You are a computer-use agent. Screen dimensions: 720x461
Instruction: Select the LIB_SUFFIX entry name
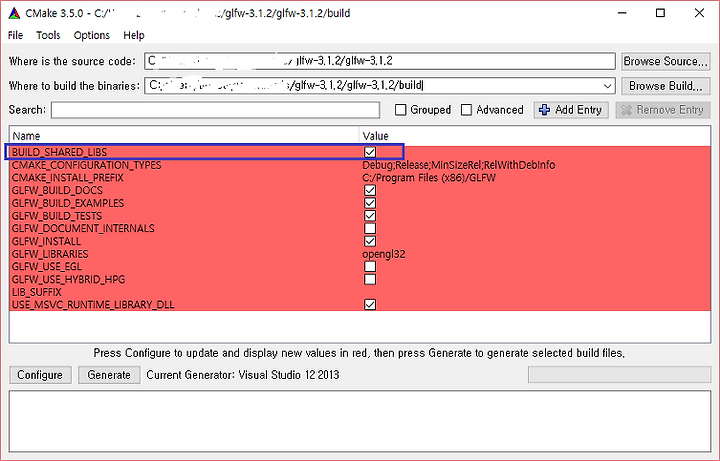[37, 292]
